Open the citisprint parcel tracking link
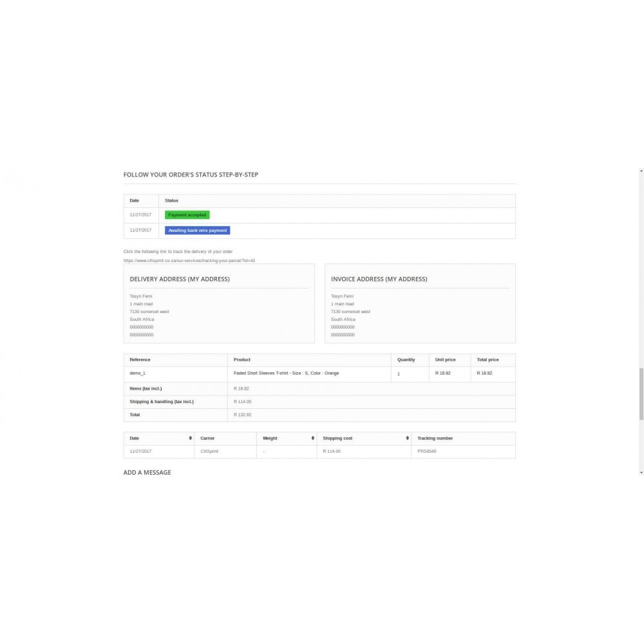This screenshot has height=644, width=644. [x=189, y=260]
